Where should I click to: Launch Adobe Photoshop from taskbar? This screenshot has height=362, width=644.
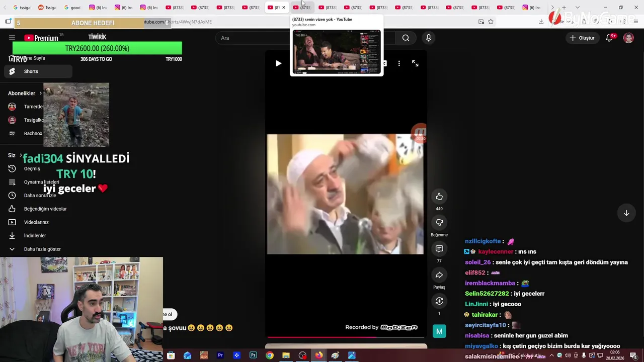point(253,355)
